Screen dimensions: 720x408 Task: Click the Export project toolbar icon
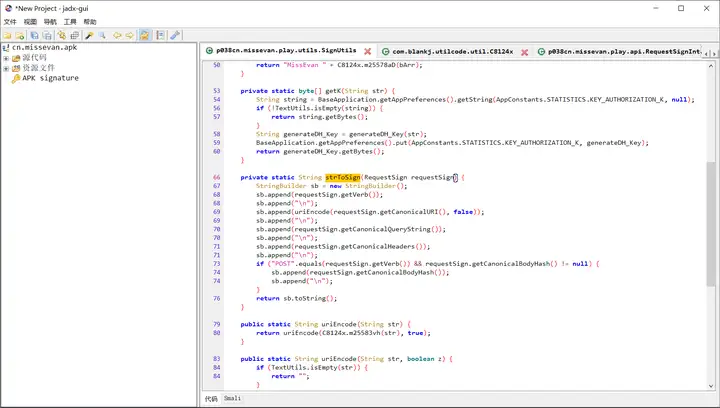(47, 35)
